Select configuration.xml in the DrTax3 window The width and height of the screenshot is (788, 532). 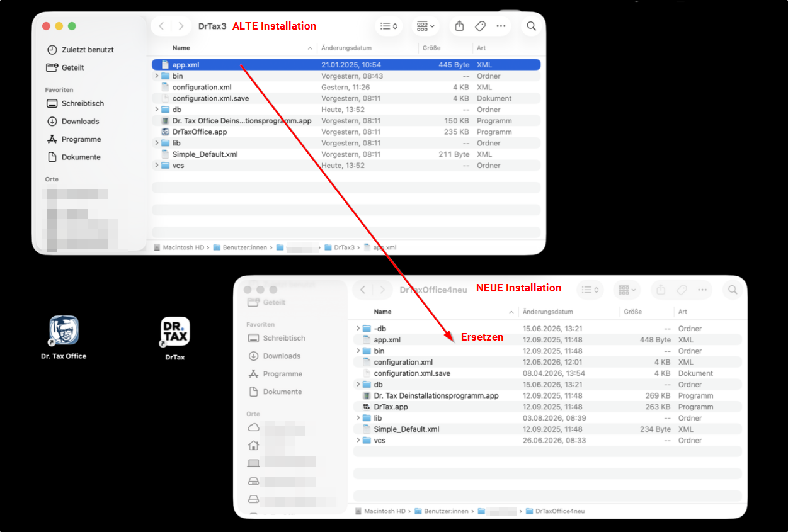coord(346,88)
